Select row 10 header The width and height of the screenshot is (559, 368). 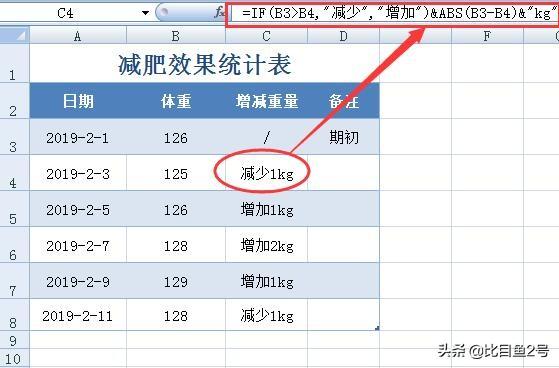pos(14,358)
